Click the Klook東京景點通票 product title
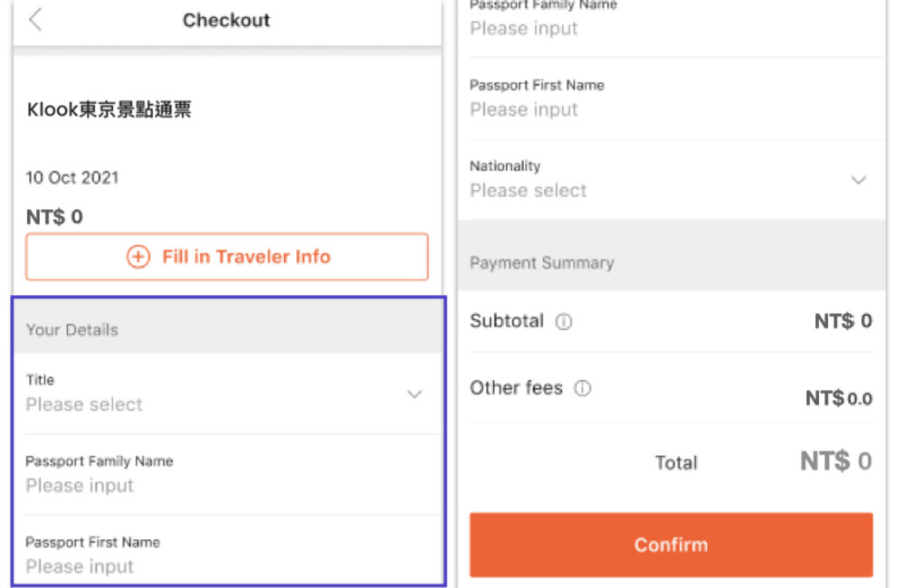This screenshot has height=588, width=905. [x=110, y=110]
